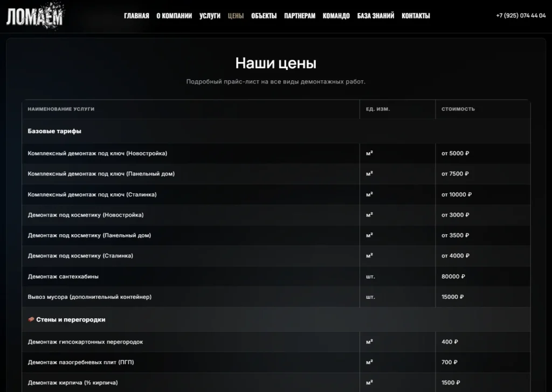Click the price от 7500 ₽
This screenshot has width=552, height=392.
[455, 174]
